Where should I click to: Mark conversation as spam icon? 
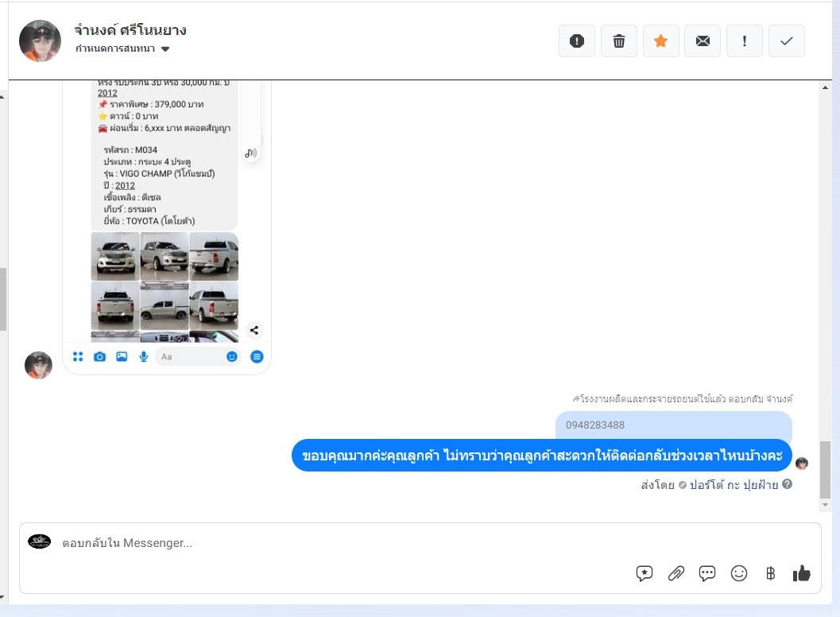[576, 41]
